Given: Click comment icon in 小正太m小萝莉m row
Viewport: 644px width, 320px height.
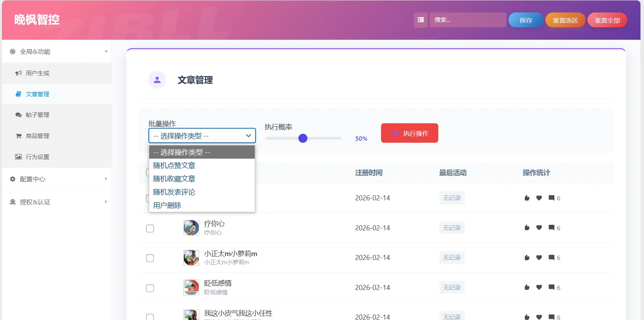Looking at the screenshot, I should click(551, 258).
